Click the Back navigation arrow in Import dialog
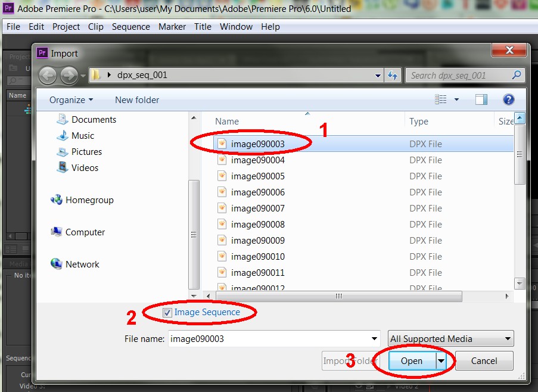The height and width of the screenshot is (392, 538). (47, 76)
